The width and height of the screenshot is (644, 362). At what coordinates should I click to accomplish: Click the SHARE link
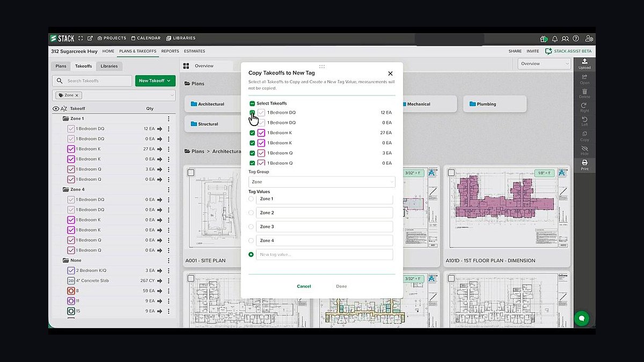pyautogui.click(x=515, y=51)
